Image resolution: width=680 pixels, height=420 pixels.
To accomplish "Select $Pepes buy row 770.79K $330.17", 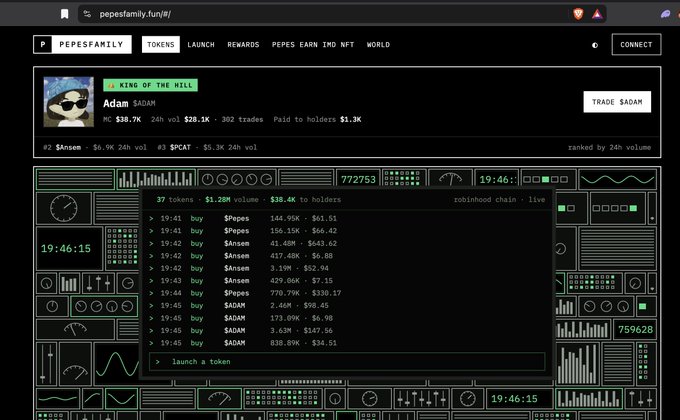I will tap(347, 293).
